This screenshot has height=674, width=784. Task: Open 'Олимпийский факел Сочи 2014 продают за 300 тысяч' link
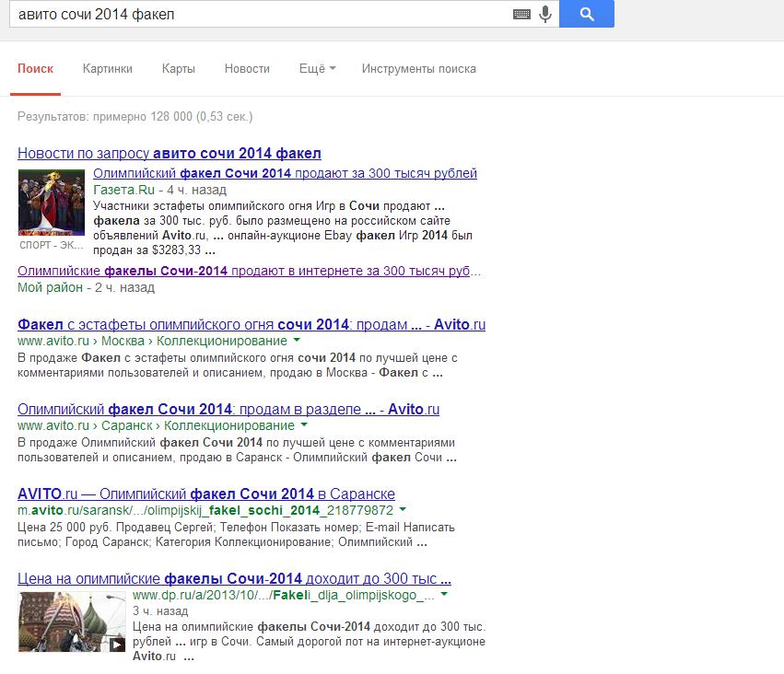click(285, 173)
